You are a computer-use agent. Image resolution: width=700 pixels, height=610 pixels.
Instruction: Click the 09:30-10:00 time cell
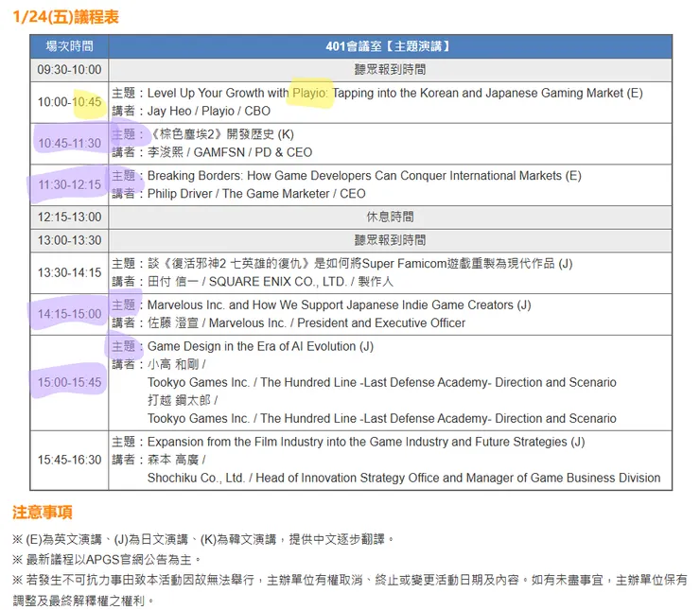click(x=69, y=70)
